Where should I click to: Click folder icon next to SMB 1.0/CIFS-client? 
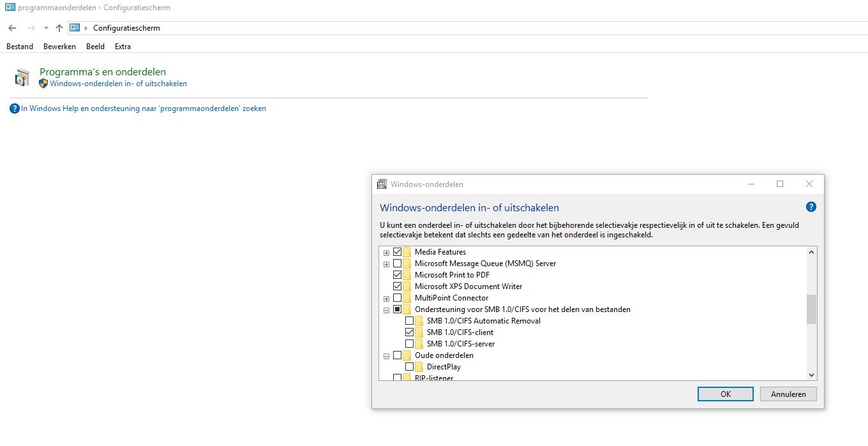click(x=419, y=332)
